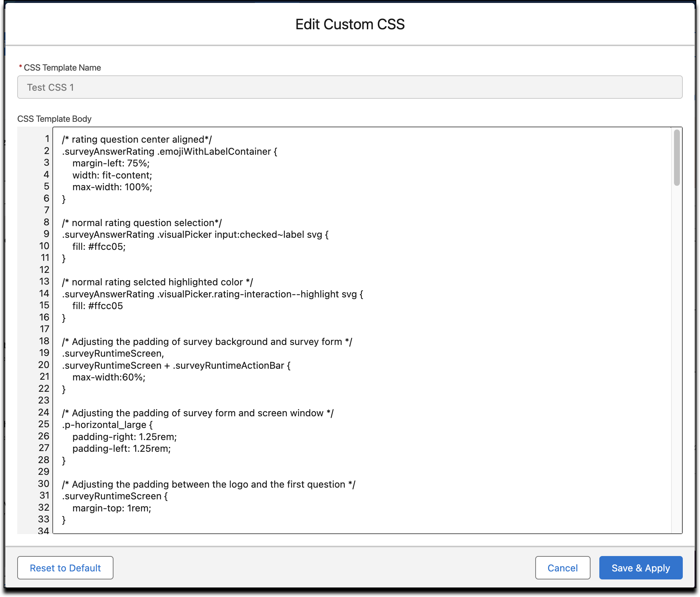Click the ".surveyRuntimeScreen {" line 31
This screenshot has height=597, width=700.
tap(115, 496)
